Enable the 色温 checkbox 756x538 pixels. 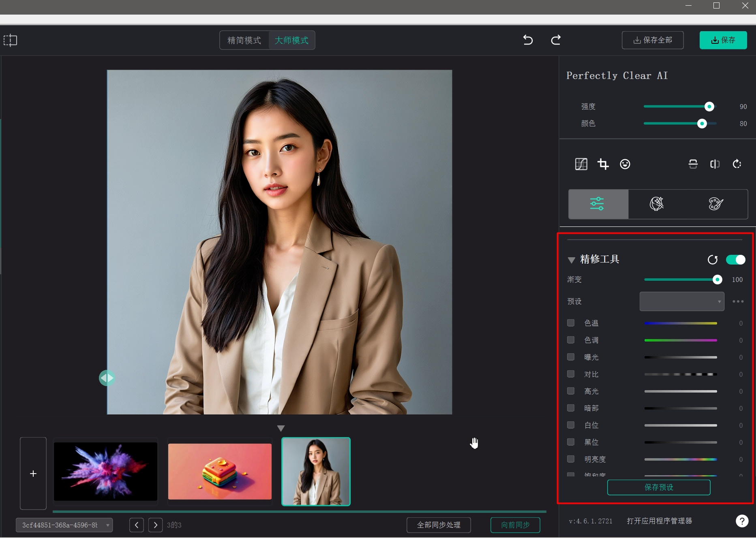[571, 323]
